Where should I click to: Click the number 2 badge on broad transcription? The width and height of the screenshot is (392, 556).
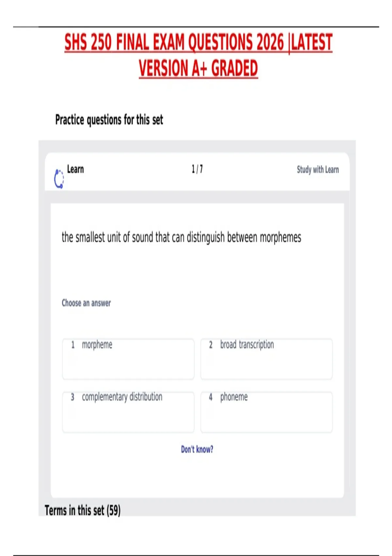pyautogui.click(x=211, y=345)
